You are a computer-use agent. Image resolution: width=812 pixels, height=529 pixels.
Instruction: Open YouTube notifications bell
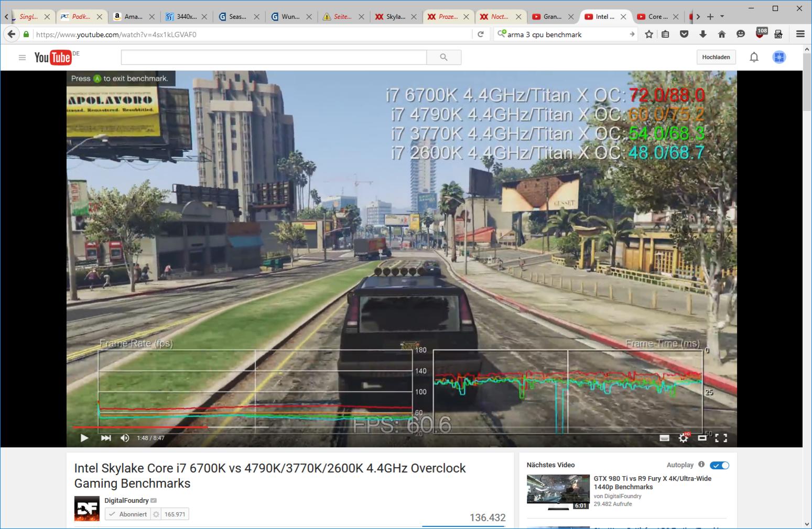(x=754, y=57)
